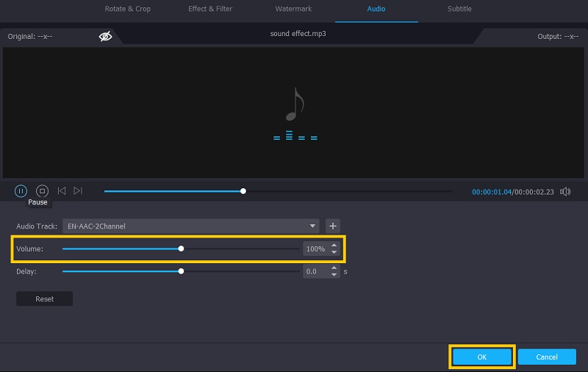Open the Effect & Filter tab
This screenshot has width=588, height=372.
coord(209,9)
